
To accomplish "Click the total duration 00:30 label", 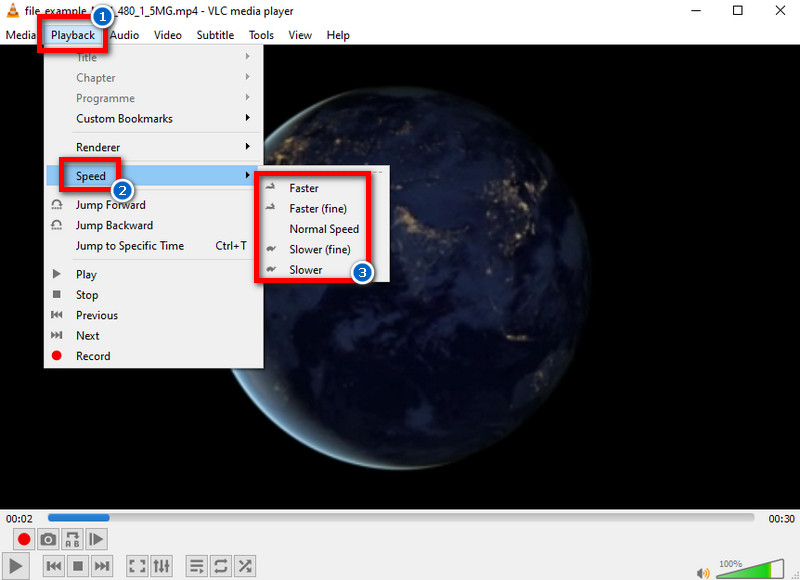I will tap(781, 519).
